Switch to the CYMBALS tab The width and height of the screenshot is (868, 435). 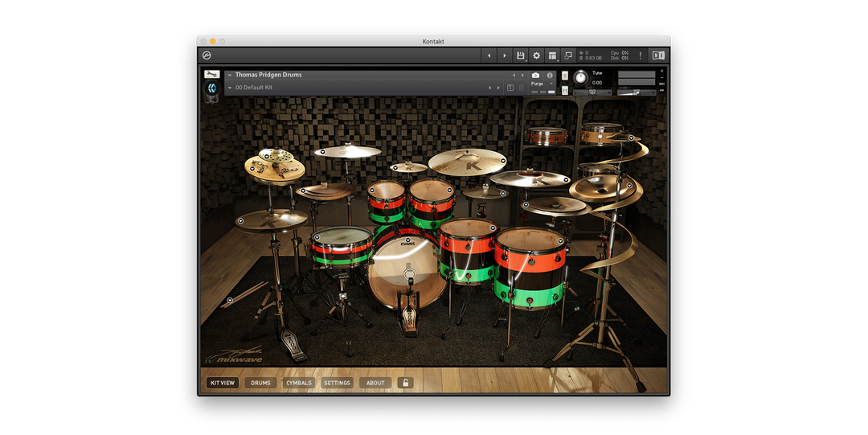(x=299, y=383)
